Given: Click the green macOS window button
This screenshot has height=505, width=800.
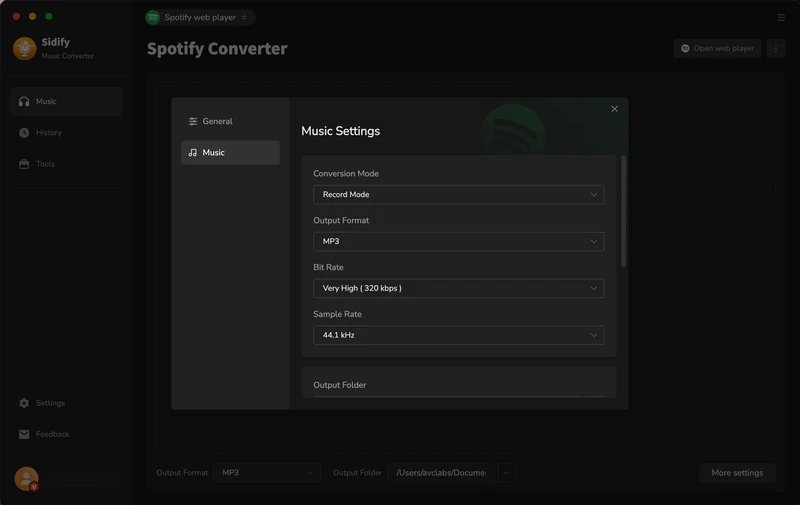Looking at the screenshot, I should point(48,16).
